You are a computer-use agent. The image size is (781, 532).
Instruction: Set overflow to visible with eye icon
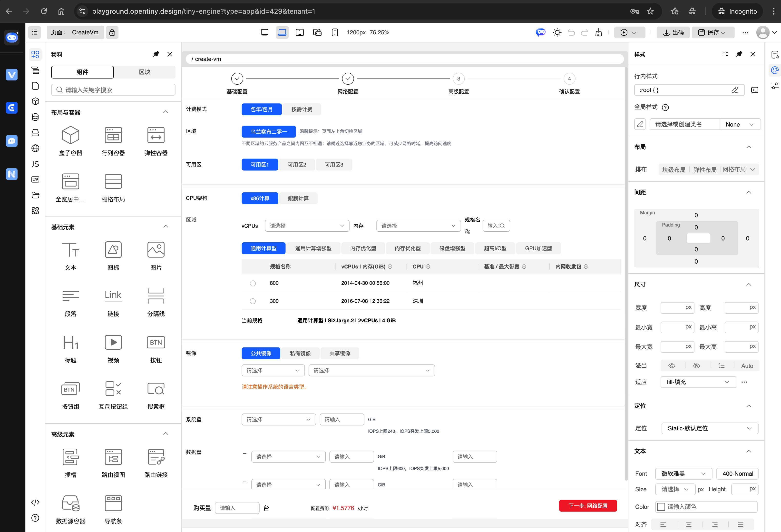click(672, 366)
